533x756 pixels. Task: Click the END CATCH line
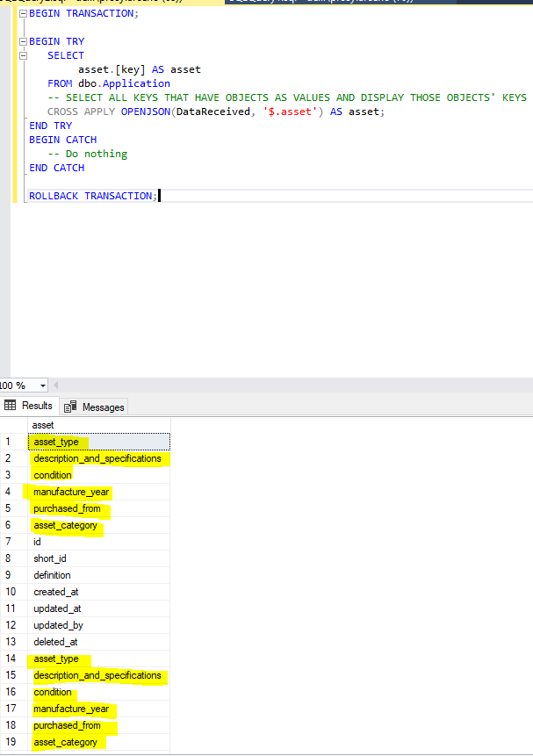pos(57,168)
